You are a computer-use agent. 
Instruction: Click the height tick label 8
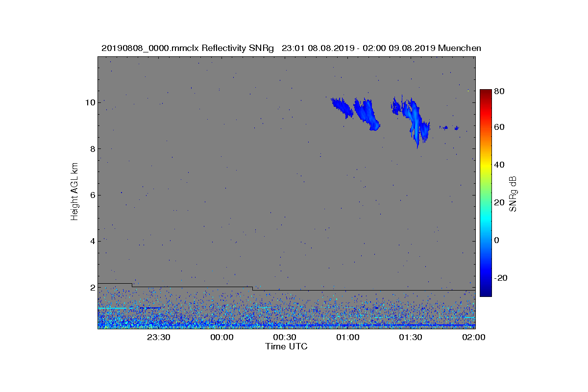click(92, 149)
